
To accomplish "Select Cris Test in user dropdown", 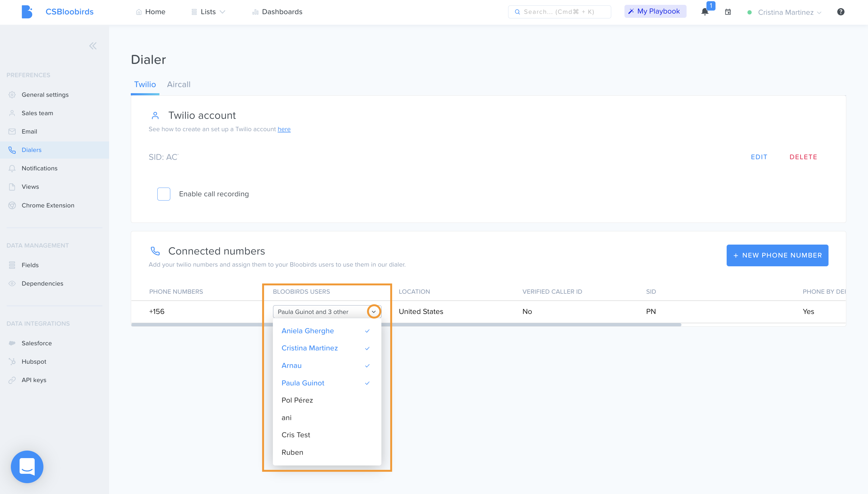I will point(327,435).
